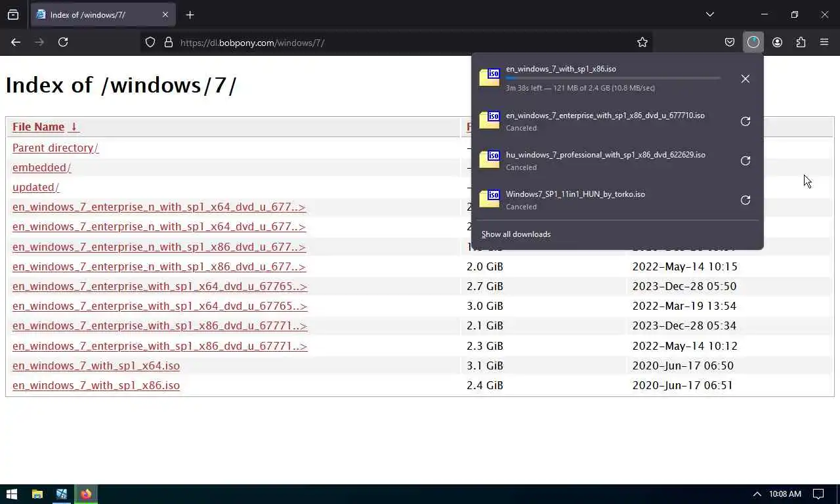Open the Windows Start menu
This screenshot has width=840, height=504.
[12, 494]
